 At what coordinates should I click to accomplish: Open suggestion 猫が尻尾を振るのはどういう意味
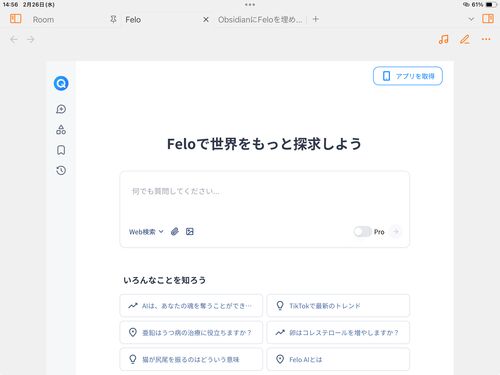(x=191, y=359)
